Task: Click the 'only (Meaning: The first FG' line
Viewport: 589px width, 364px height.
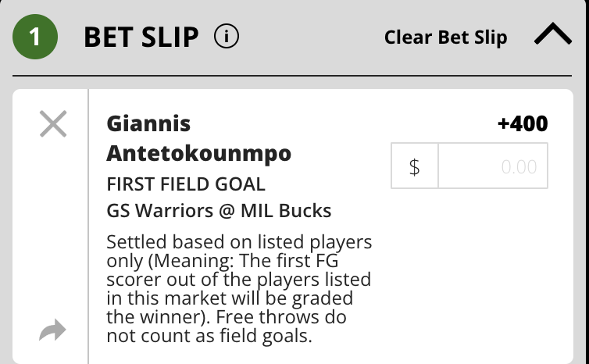Action: (222, 261)
